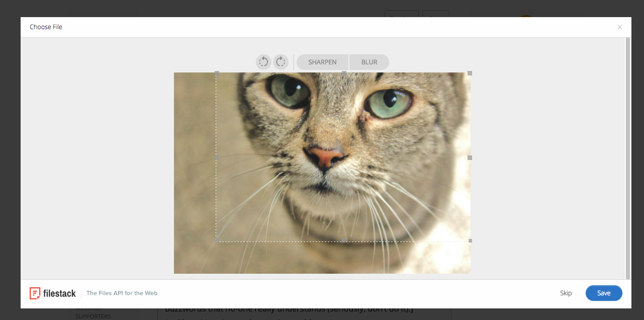Viewport: 644px width, 320px height.
Task: Skip the image editing step
Action: (x=566, y=293)
